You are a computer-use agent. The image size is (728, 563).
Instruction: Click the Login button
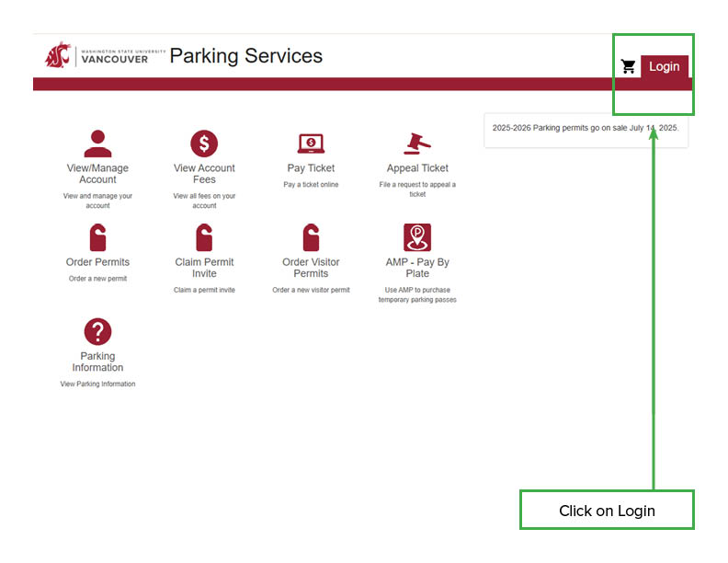pos(665,66)
